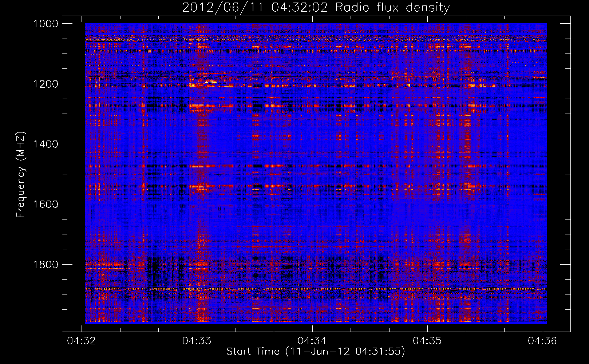
Task: Click the 04:35 time tick label
Action: (x=427, y=341)
